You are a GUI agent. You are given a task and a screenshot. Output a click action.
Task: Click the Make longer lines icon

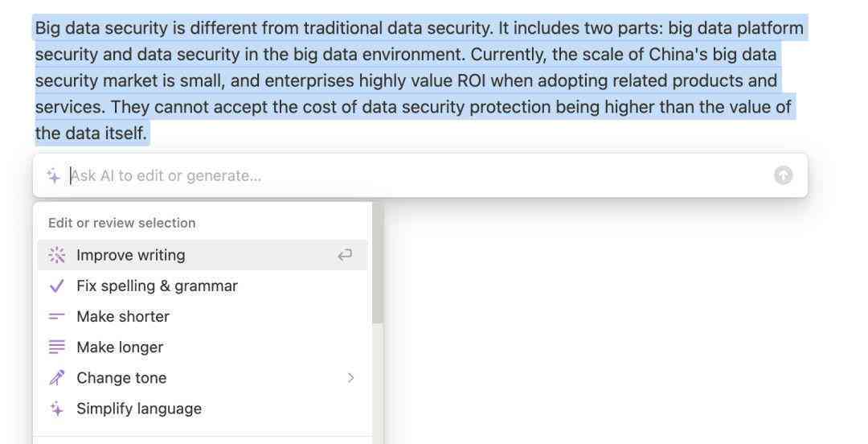tap(56, 347)
